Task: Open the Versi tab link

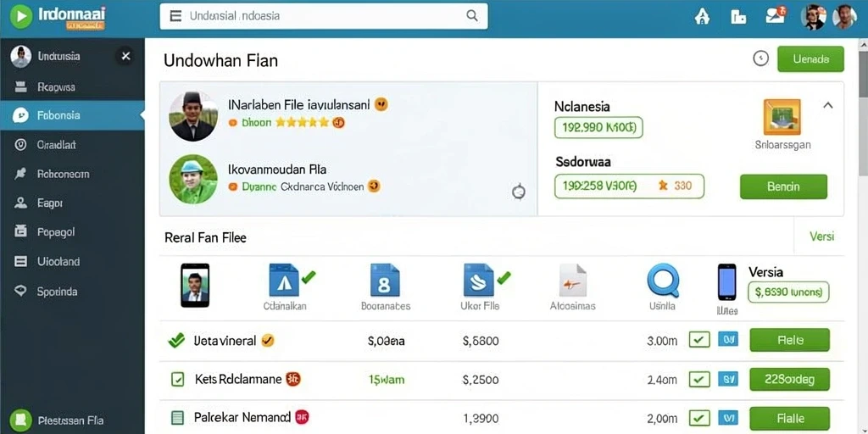Action: (821, 236)
